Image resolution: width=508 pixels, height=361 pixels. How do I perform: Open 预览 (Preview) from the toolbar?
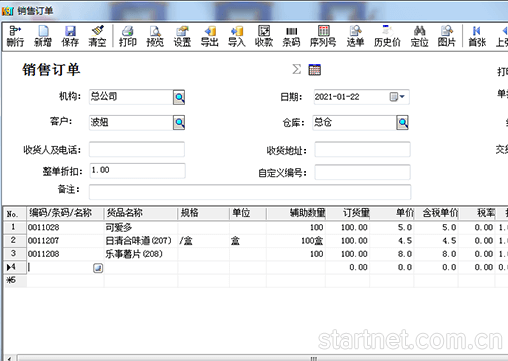click(155, 36)
